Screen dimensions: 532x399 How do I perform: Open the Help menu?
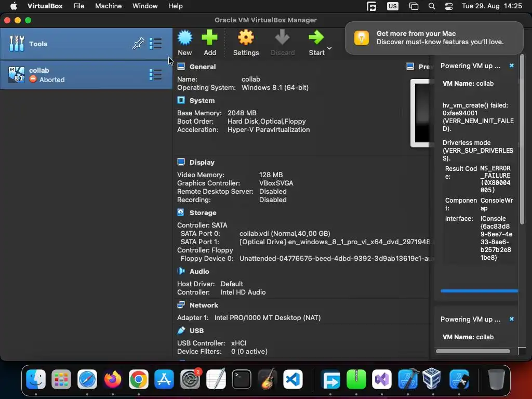click(x=176, y=6)
